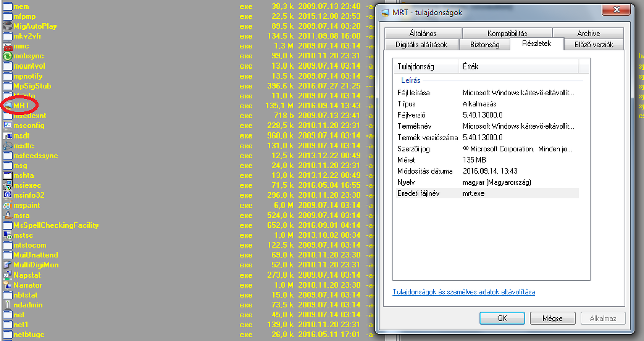Open the Általános tab
The width and height of the screenshot is (644, 341).
click(x=423, y=33)
